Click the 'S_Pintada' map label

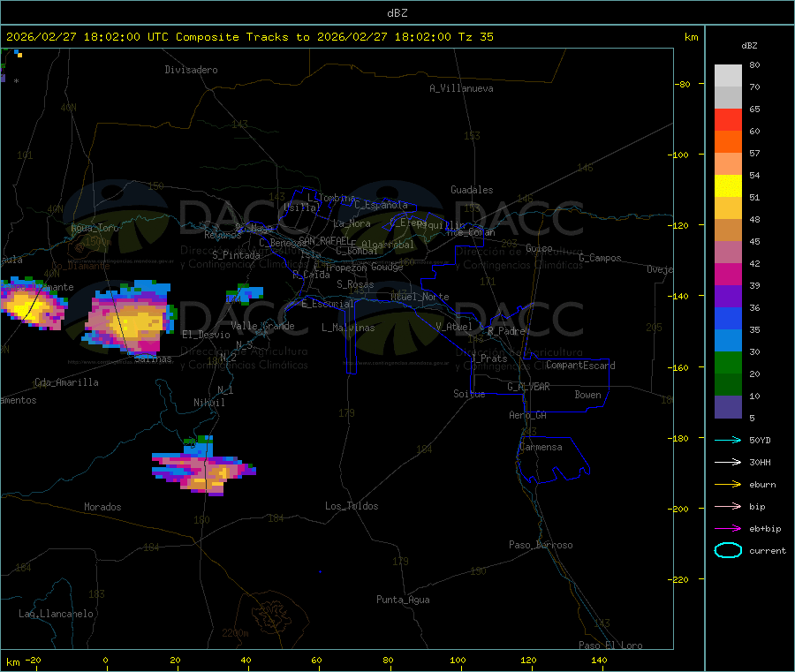pos(236,255)
